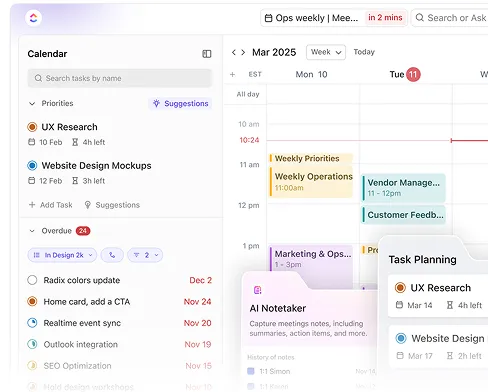Mark Radix colors update as complete
Viewport: 488px width, 392px height.
tap(32, 280)
